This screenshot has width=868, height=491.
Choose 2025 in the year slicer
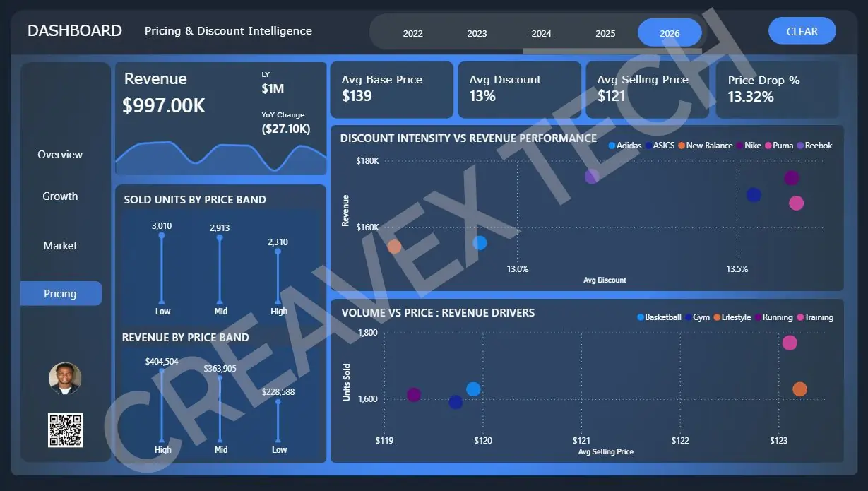click(x=605, y=33)
